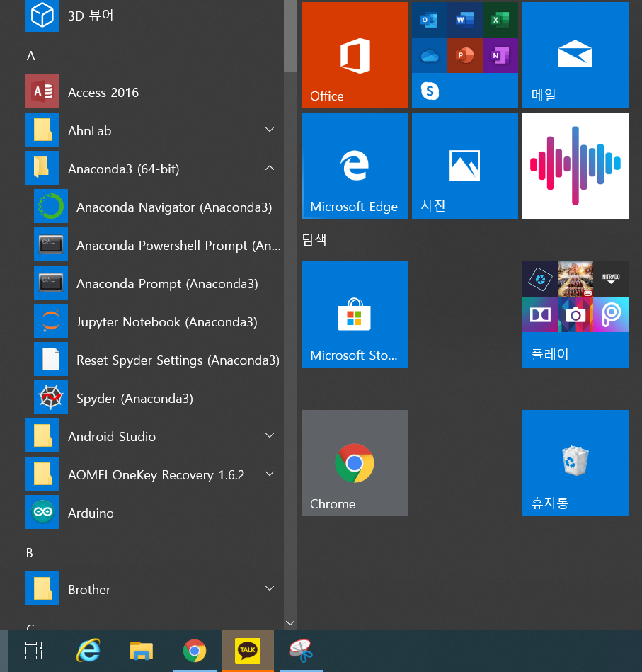Viewport: 642px width, 672px height.
Task: Click the letter B section header
Action: (x=30, y=552)
